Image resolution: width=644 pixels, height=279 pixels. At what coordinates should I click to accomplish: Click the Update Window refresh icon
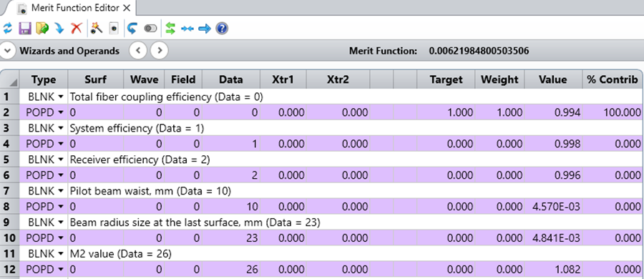click(x=8, y=29)
